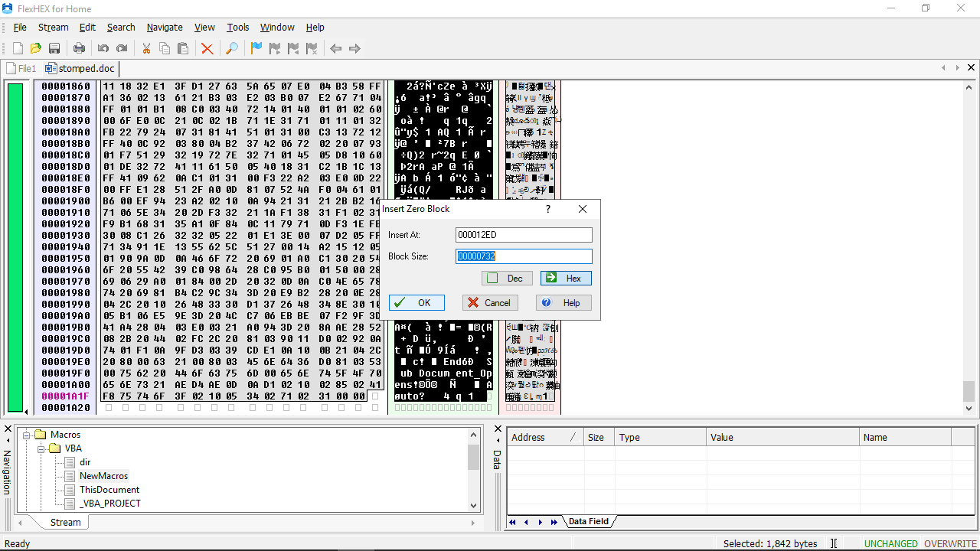Click the red Delete X icon
This screenshot has height=551, width=980.
pyautogui.click(x=207, y=48)
